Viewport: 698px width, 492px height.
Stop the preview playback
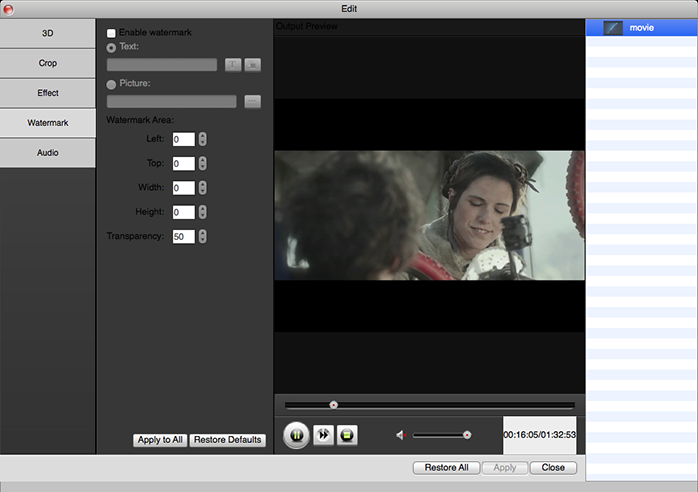[347, 435]
